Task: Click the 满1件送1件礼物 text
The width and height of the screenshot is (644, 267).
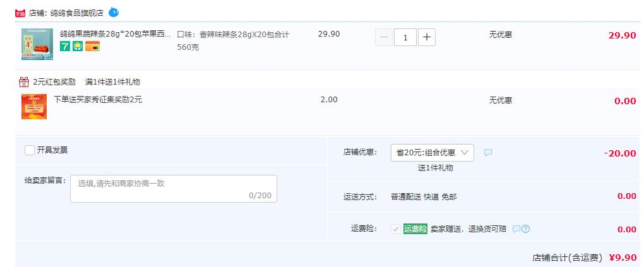Action: (112, 82)
